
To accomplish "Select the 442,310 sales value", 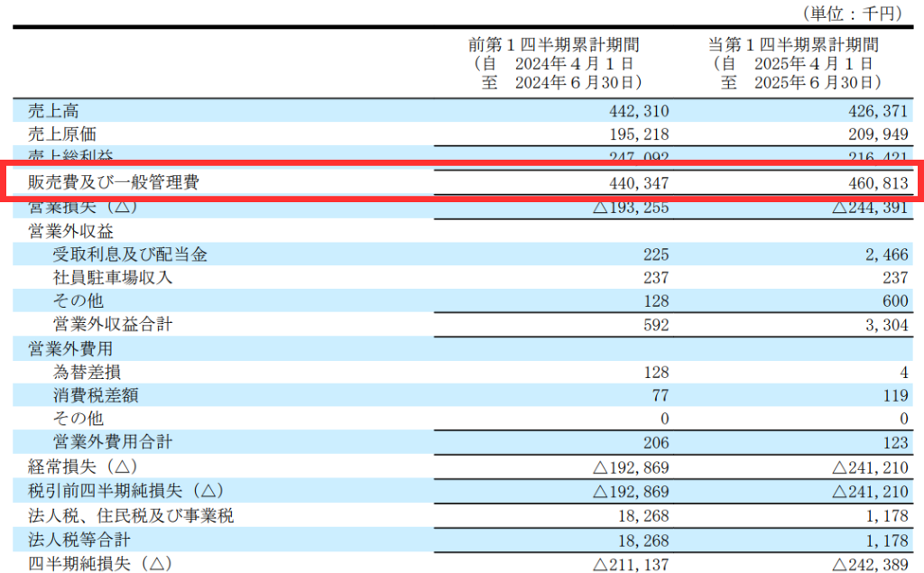I will [638, 111].
